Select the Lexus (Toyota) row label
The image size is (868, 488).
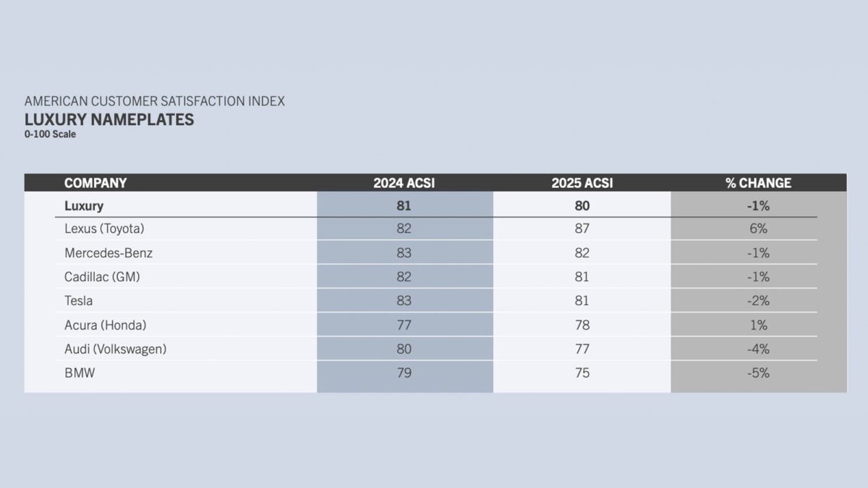pos(104,229)
